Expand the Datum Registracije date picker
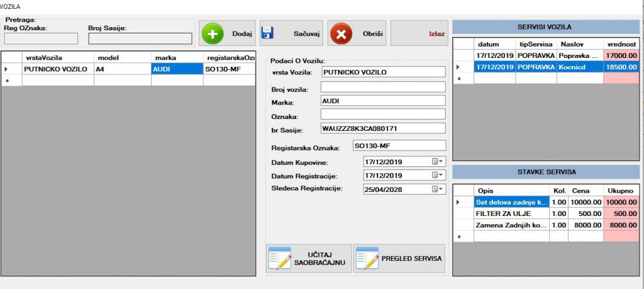 pyautogui.click(x=437, y=176)
